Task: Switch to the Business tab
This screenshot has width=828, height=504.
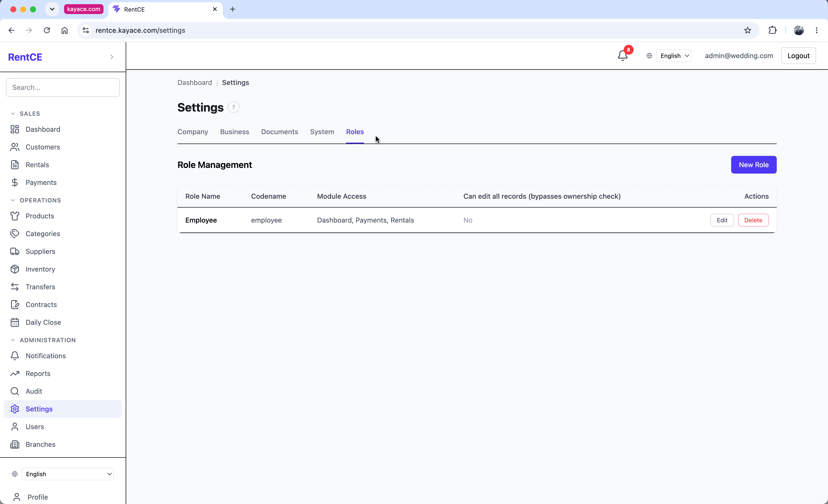Action: (235, 132)
